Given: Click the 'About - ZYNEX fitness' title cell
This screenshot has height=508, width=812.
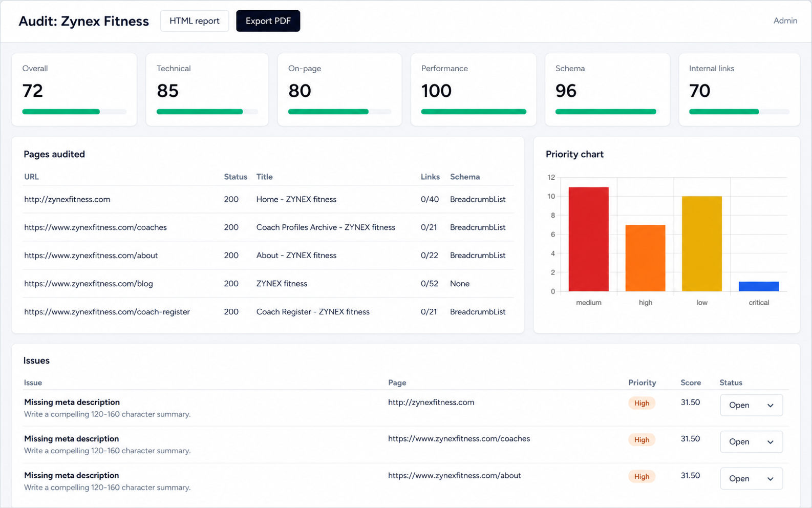Looking at the screenshot, I should pos(296,256).
